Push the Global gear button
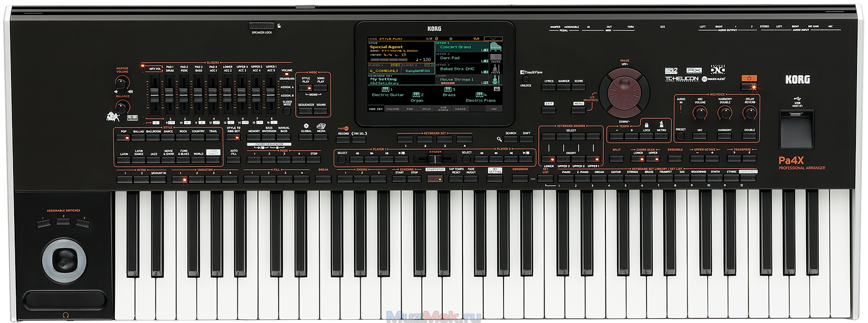 (306, 138)
